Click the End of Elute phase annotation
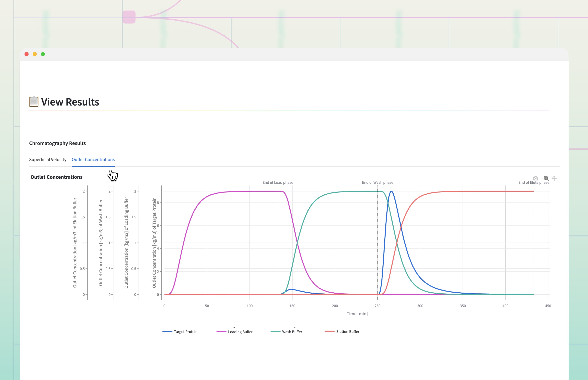Screen dimensions: 588x380 pyautogui.click(x=534, y=182)
